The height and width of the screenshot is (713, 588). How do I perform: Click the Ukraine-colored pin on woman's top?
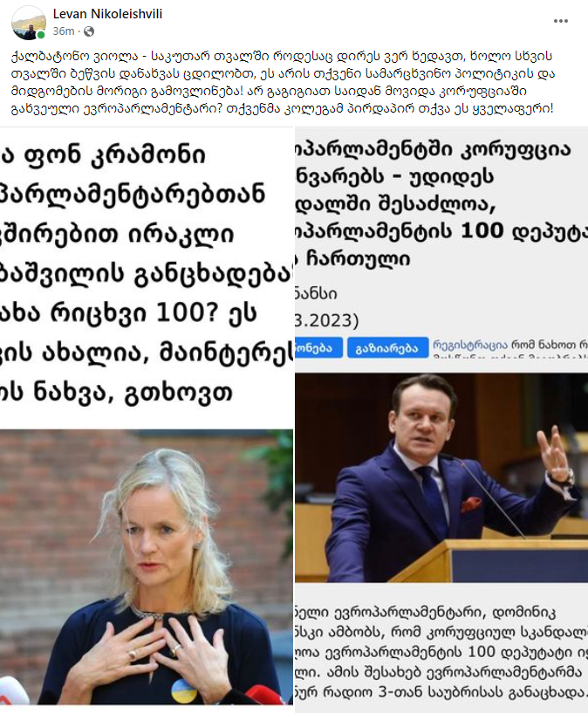(184, 690)
